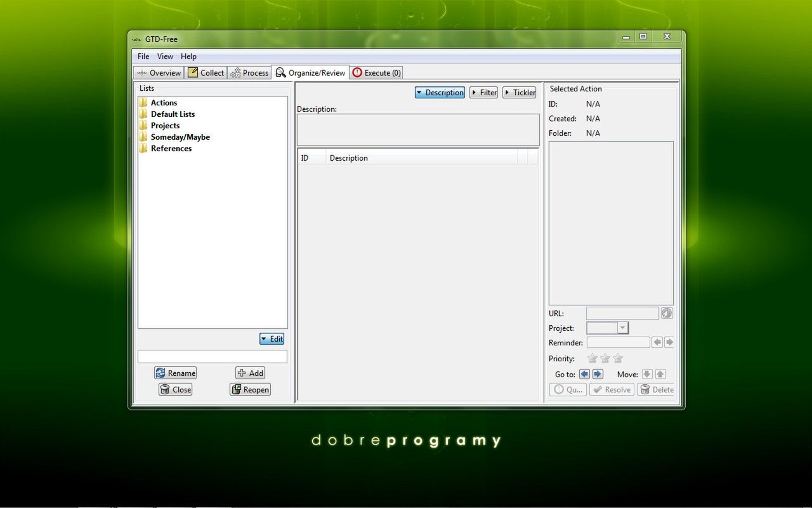This screenshot has width=812, height=508.
Task: Click the References folder icon
Action: click(143, 149)
